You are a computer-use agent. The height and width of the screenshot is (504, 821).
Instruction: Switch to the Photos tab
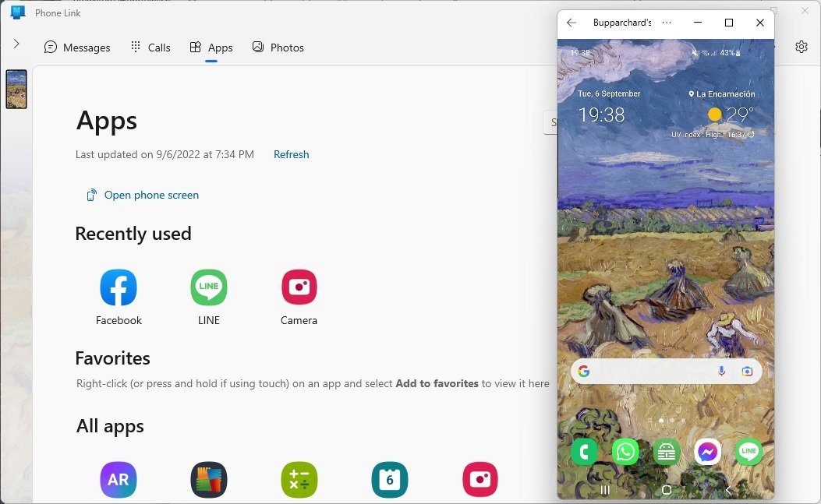tap(278, 48)
